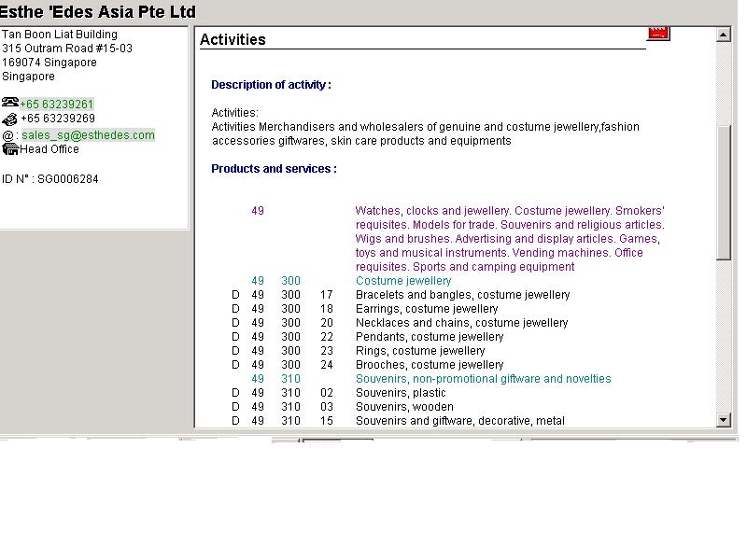Click the telephone icon beside the phone number

pyautogui.click(x=10, y=104)
